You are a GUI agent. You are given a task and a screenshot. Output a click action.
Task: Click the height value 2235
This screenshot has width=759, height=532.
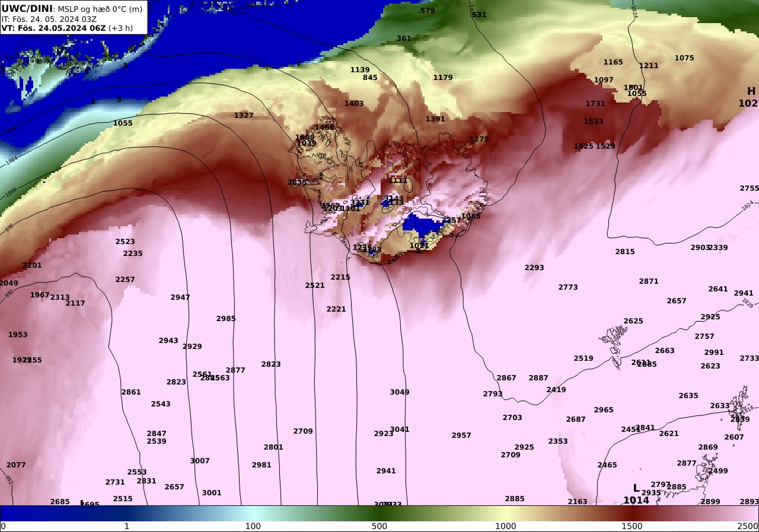133,254
